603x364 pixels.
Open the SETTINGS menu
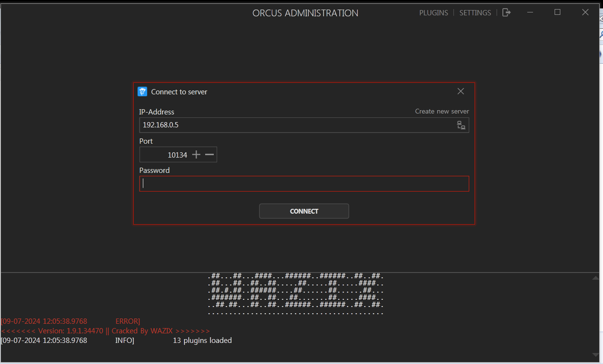pyautogui.click(x=475, y=13)
